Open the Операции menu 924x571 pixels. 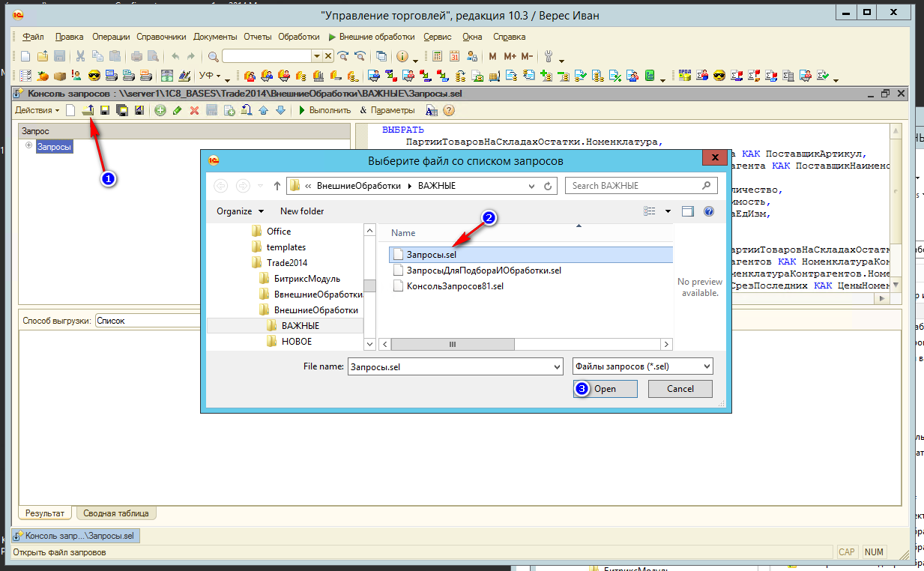[x=111, y=37]
